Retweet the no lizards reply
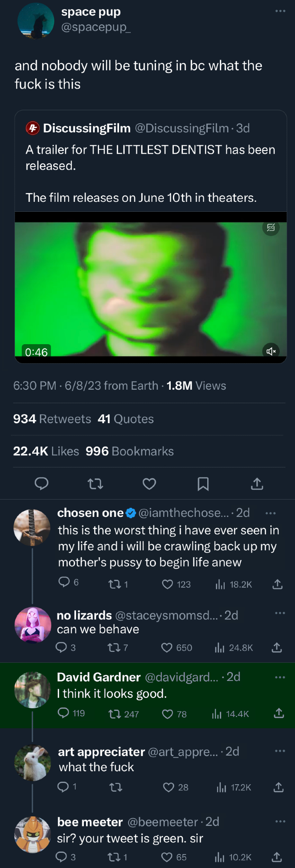 (x=114, y=648)
